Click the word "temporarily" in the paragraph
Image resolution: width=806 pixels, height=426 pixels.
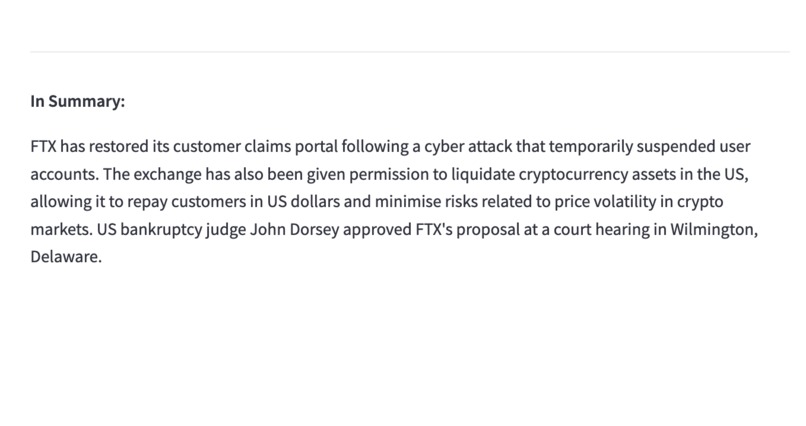pos(583,146)
